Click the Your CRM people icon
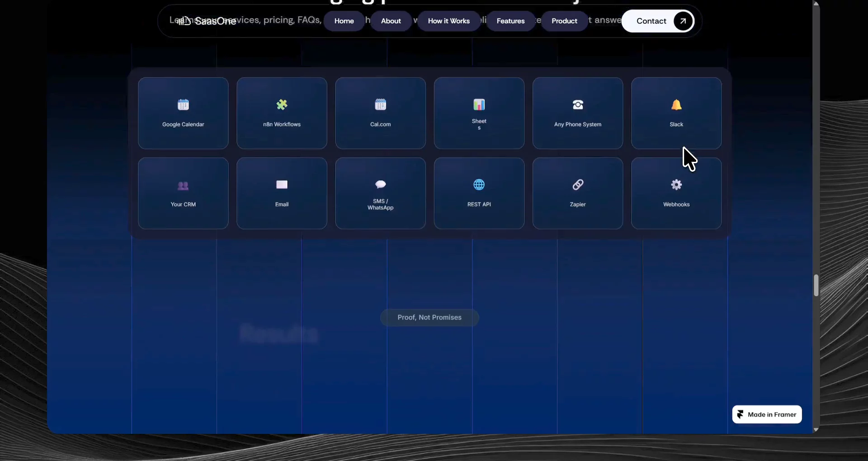 (183, 185)
